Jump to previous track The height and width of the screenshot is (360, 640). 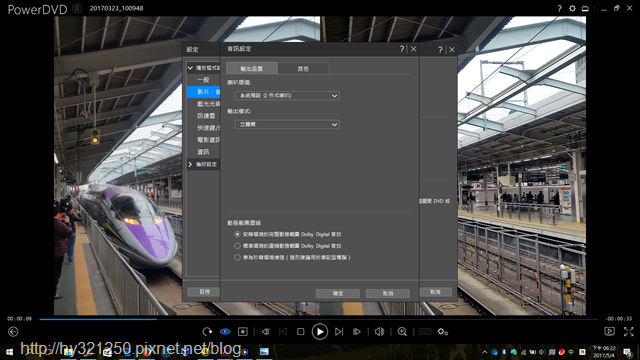283,331
